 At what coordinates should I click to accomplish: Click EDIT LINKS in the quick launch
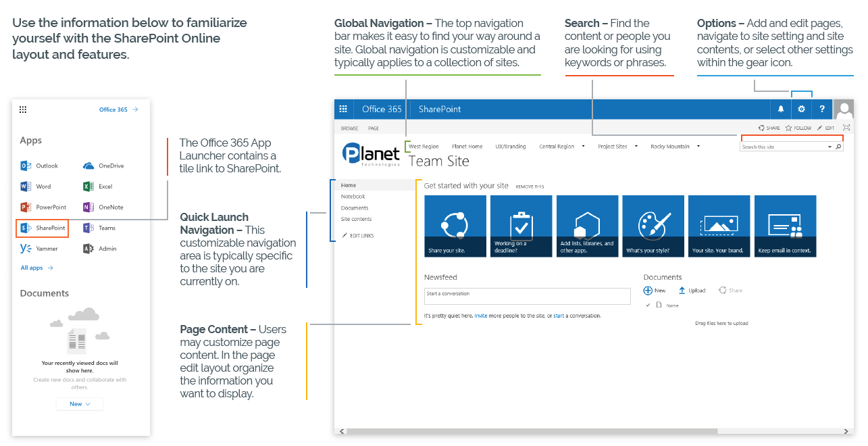(x=358, y=235)
